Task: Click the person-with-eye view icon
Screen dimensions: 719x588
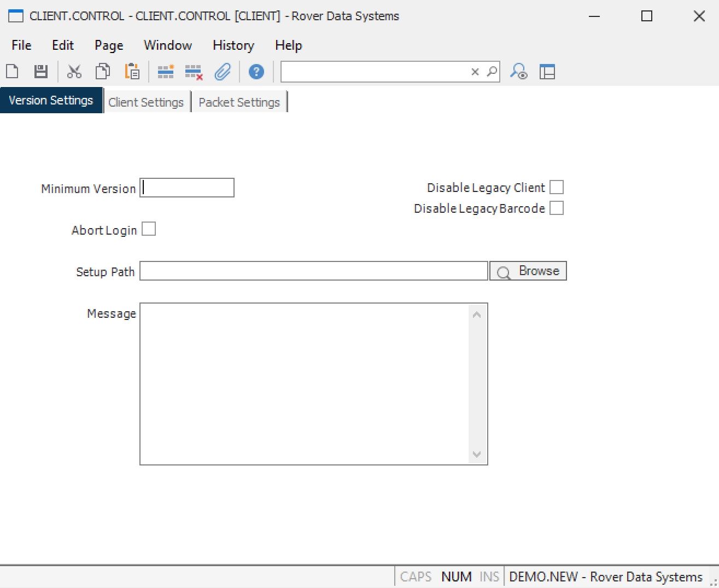Action: 518,72
